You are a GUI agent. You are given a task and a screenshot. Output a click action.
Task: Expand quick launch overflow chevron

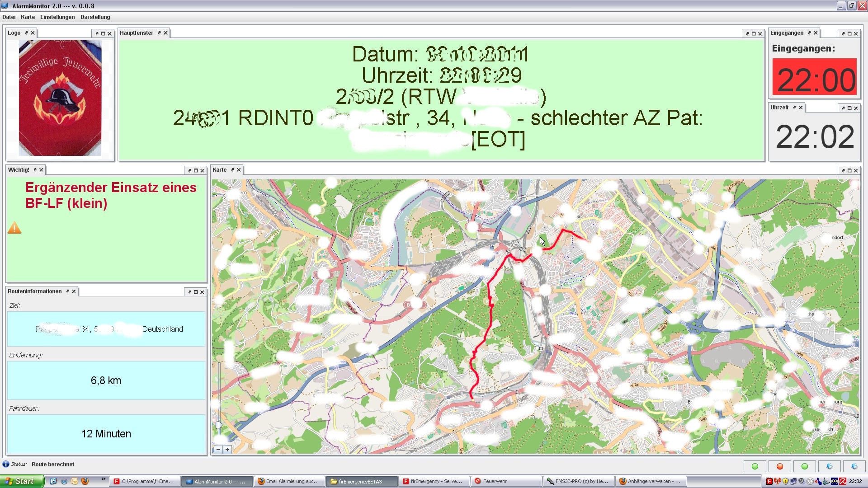tap(103, 479)
